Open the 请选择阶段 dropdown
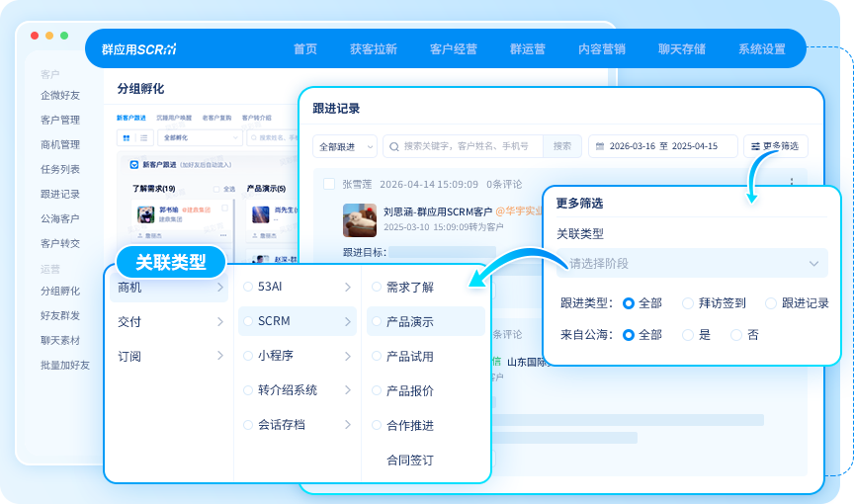Image resolution: width=854 pixels, height=504 pixels. click(692, 264)
